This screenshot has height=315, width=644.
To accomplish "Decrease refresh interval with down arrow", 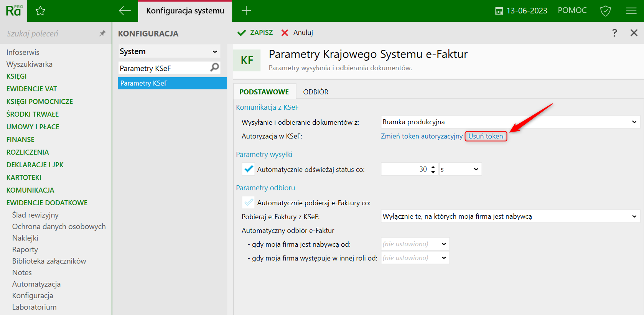I will 433,172.
